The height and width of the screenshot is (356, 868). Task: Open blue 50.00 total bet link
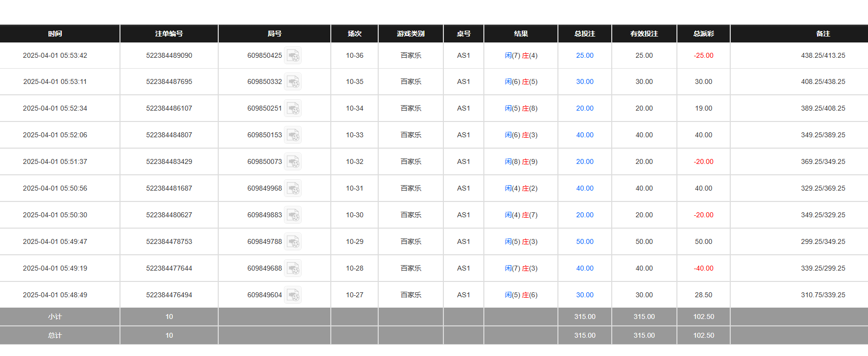pyautogui.click(x=585, y=242)
